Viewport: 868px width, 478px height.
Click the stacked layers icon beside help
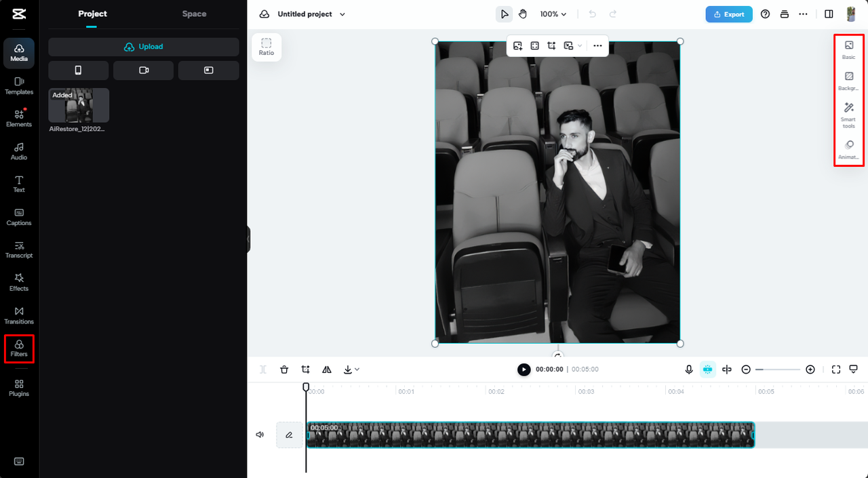785,14
